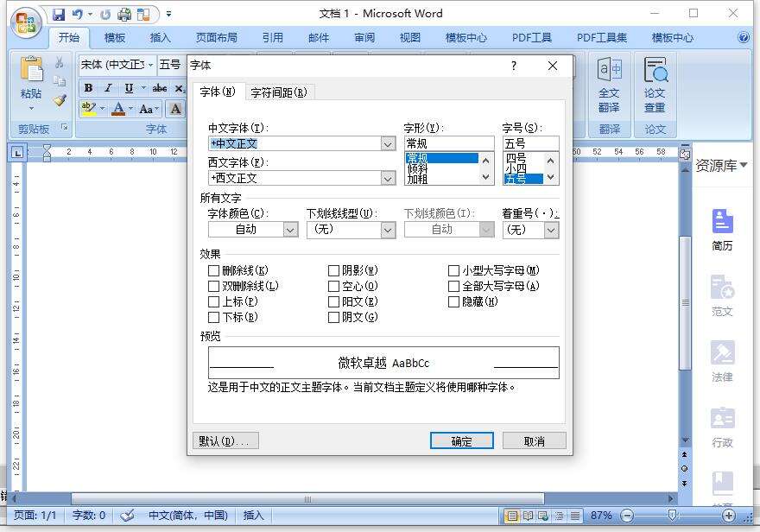760x532 pixels.
Task: Open 法律 legal templates in sidebar
Action: 722,361
